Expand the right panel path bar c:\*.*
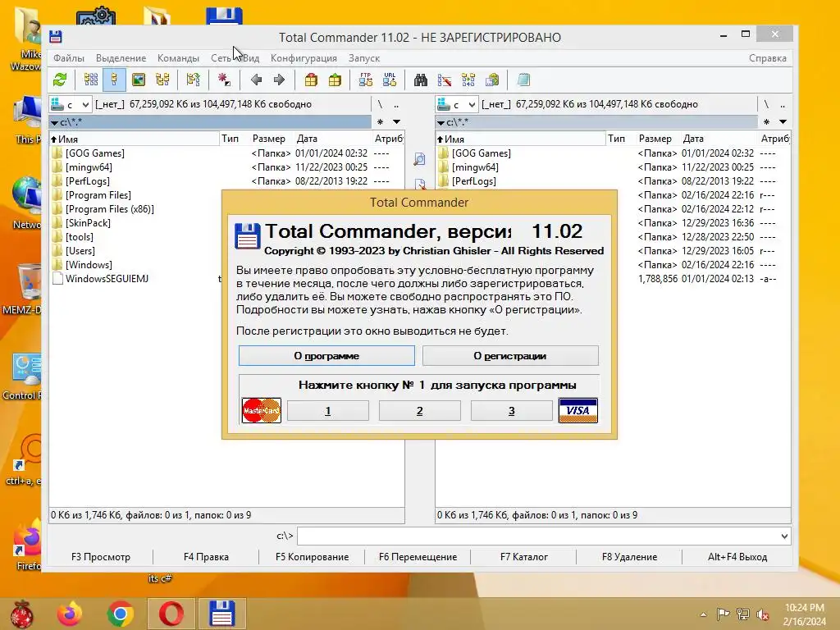Viewport: 840px width, 630px height. [x=596, y=122]
